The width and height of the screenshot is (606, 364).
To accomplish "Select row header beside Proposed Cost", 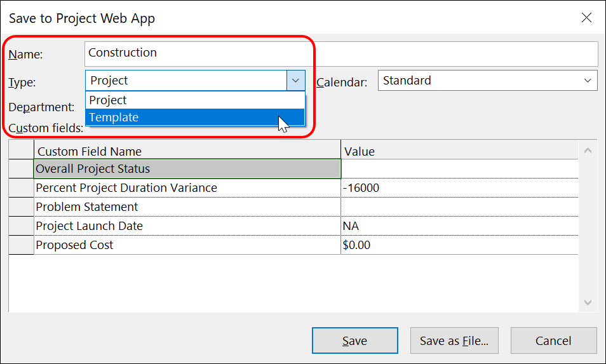I will coord(21,245).
